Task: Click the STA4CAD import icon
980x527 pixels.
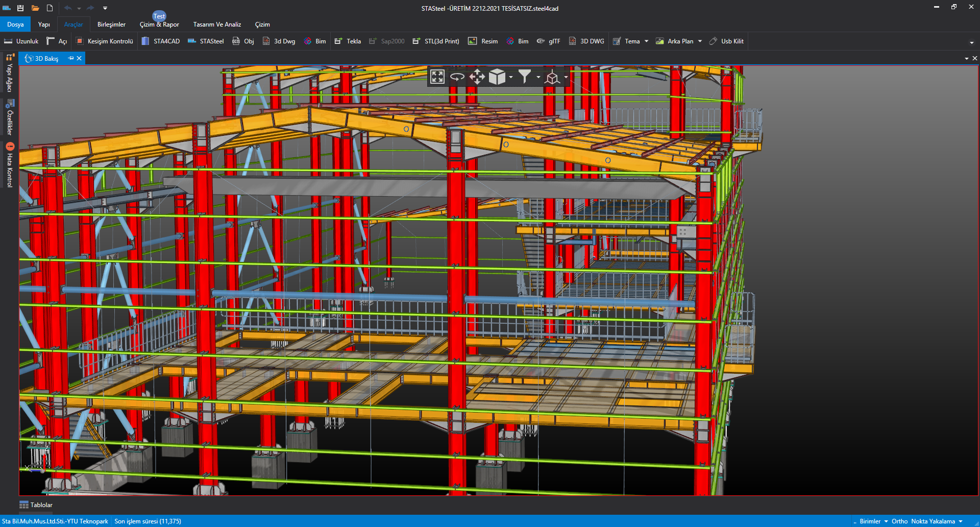Action: click(x=146, y=41)
